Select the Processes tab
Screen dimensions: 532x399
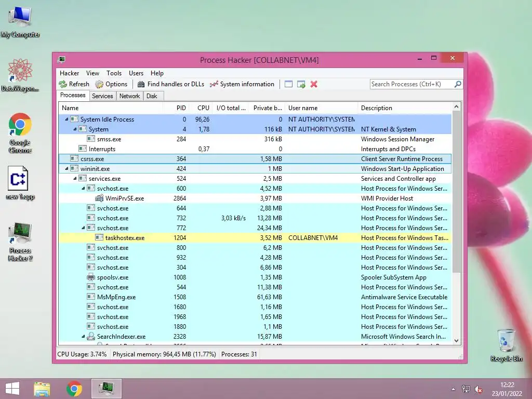click(73, 95)
